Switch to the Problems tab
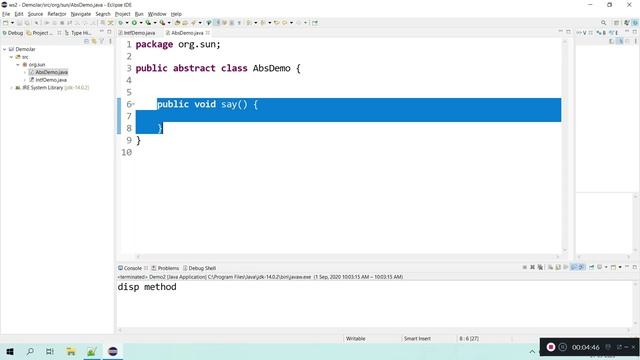 (165, 268)
